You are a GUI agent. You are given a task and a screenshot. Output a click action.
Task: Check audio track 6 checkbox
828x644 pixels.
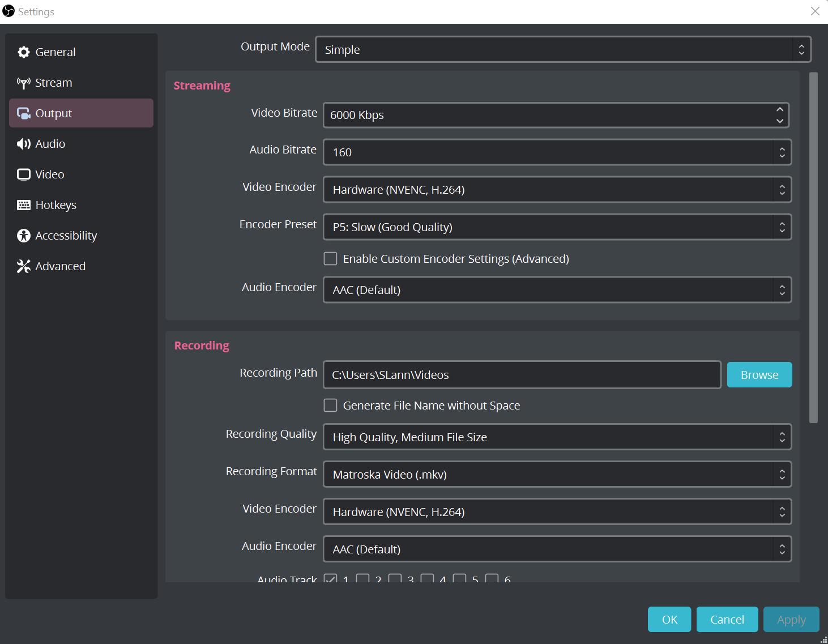pos(492,578)
